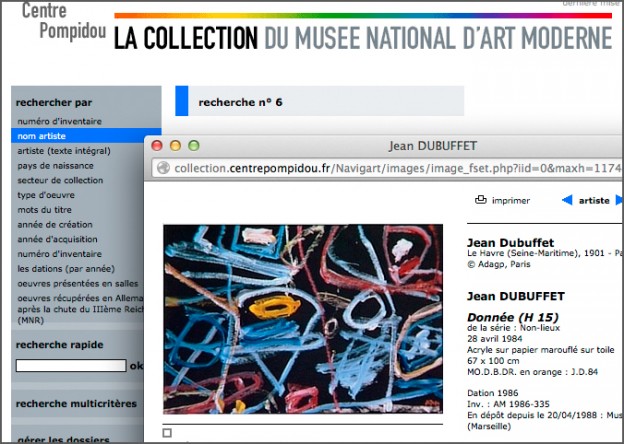
Task: Tick the checkbox below the Dubuffet painting
Action: click(167, 433)
